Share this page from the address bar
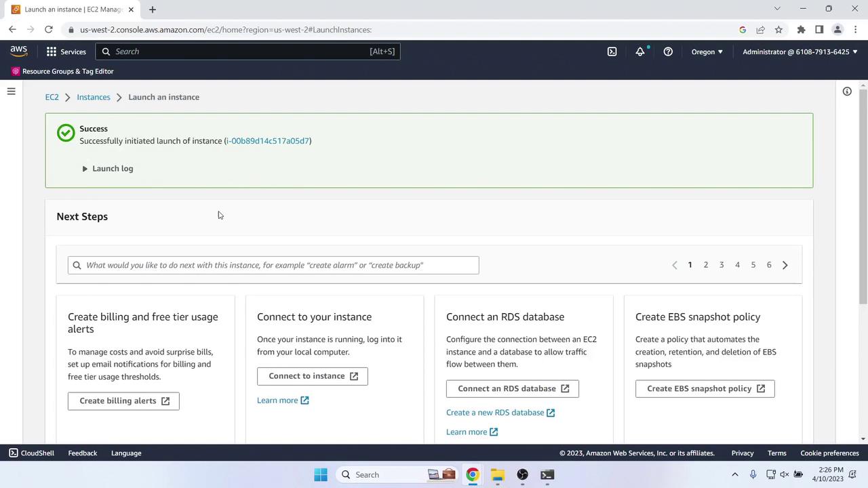Screen dimensions: 868x488 pyautogui.click(x=760, y=30)
